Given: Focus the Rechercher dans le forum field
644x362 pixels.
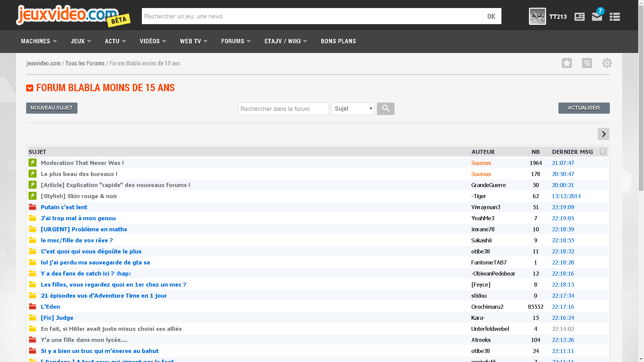Looking at the screenshot, I should coord(283,109).
